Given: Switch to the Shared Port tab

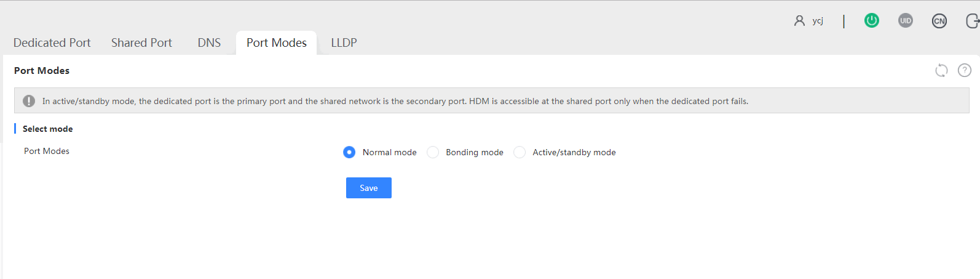Looking at the screenshot, I should [x=141, y=42].
